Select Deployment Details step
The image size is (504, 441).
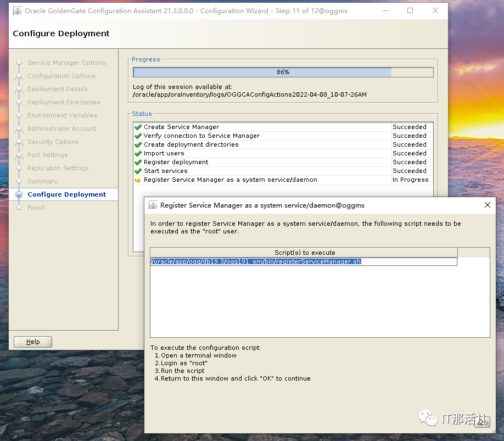pyautogui.click(x=57, y=89)
